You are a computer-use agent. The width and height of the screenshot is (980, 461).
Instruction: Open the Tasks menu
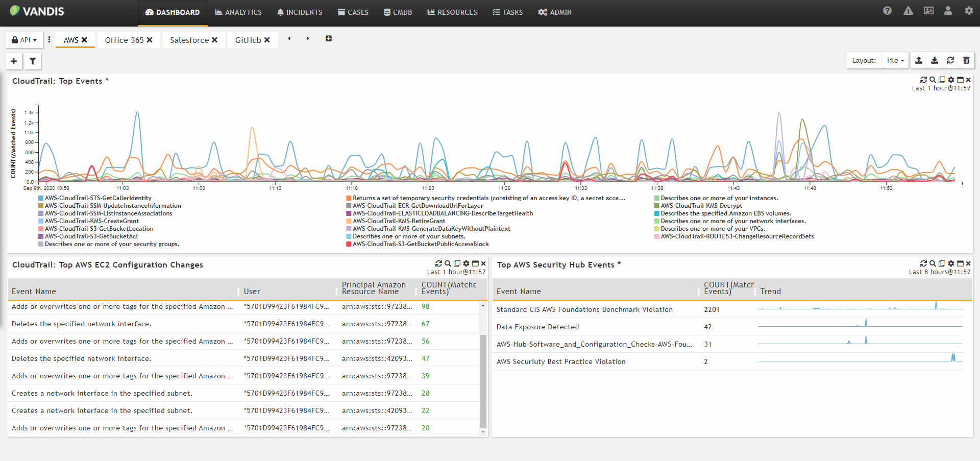point(508,12)
